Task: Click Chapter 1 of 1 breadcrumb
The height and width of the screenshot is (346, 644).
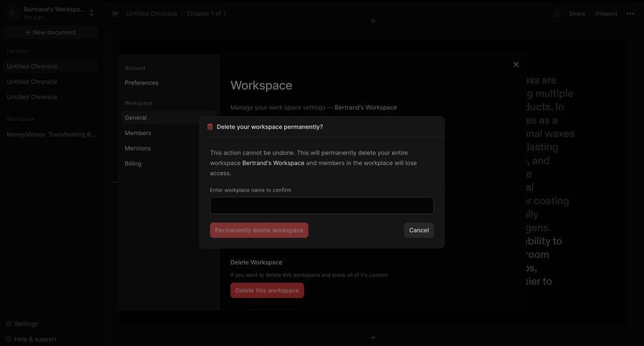Action: click(x=206, y=14)
